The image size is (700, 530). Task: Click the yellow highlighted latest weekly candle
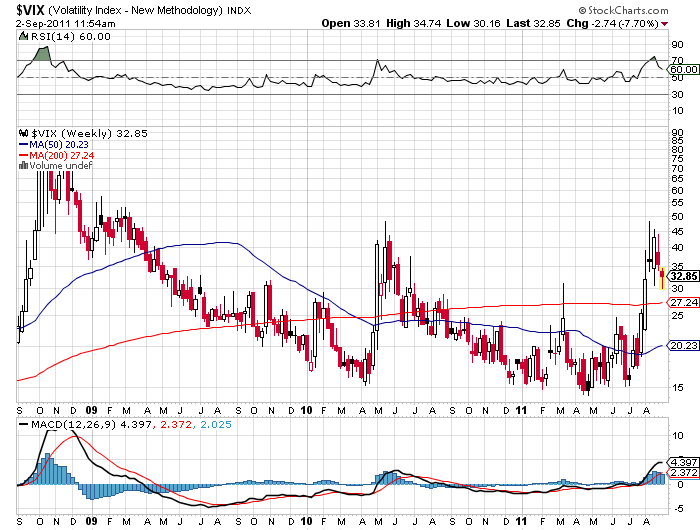tap(662, 278)
